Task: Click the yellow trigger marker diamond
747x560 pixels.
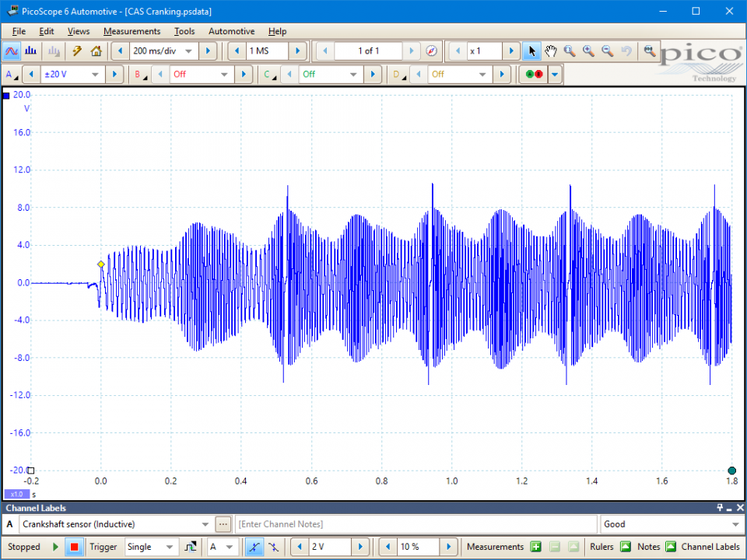Action: [x=101, y=264]
